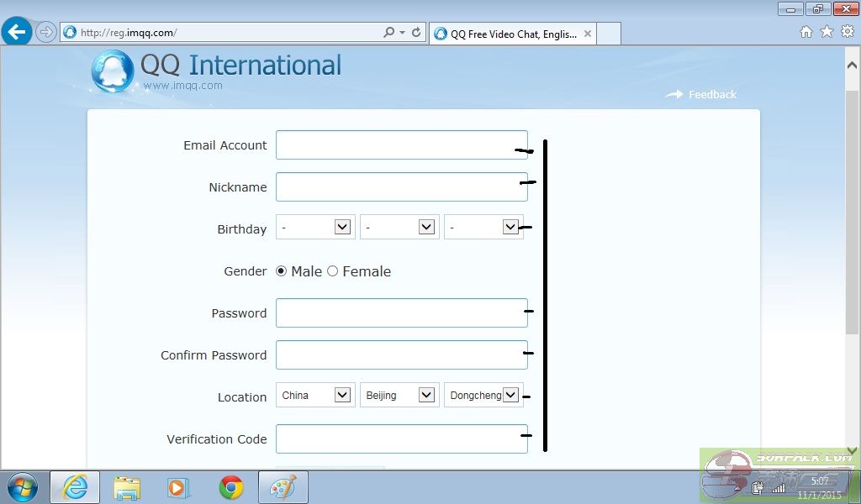
Task: Open the China country dropdown
Action: tap(315, 395)
